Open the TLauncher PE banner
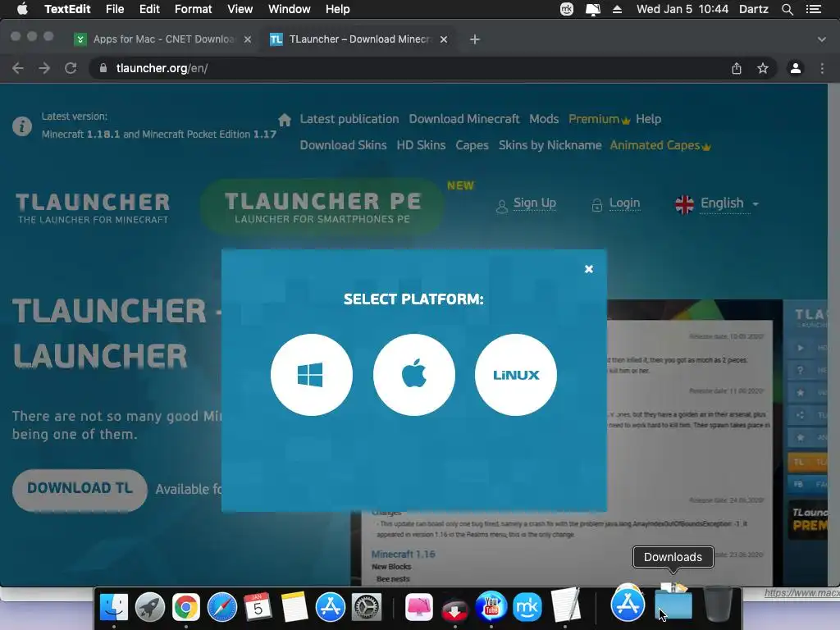The image size is (840, 630). pos(322,207)
